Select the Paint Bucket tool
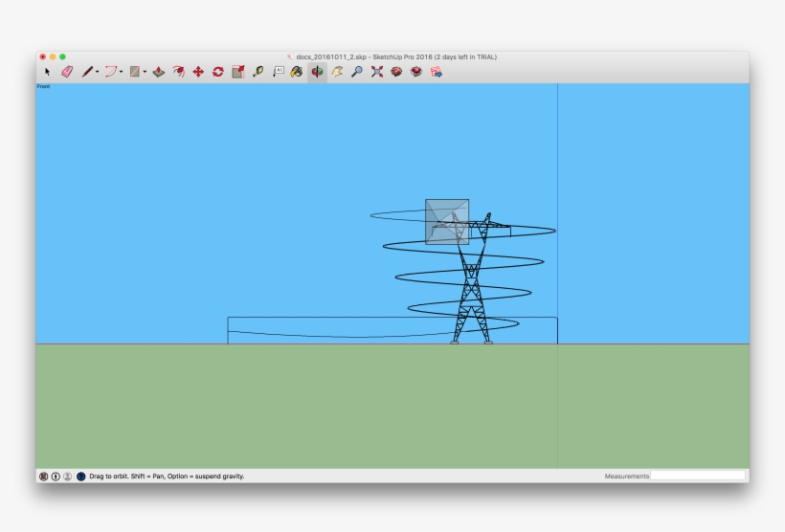Screen dimensions: 785x532 [297, 72]
